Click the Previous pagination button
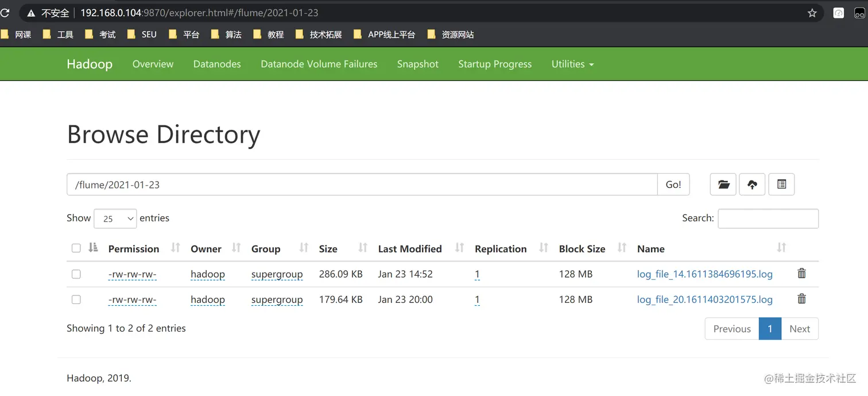This screenshot has width=868, height=396. point(732,329)
